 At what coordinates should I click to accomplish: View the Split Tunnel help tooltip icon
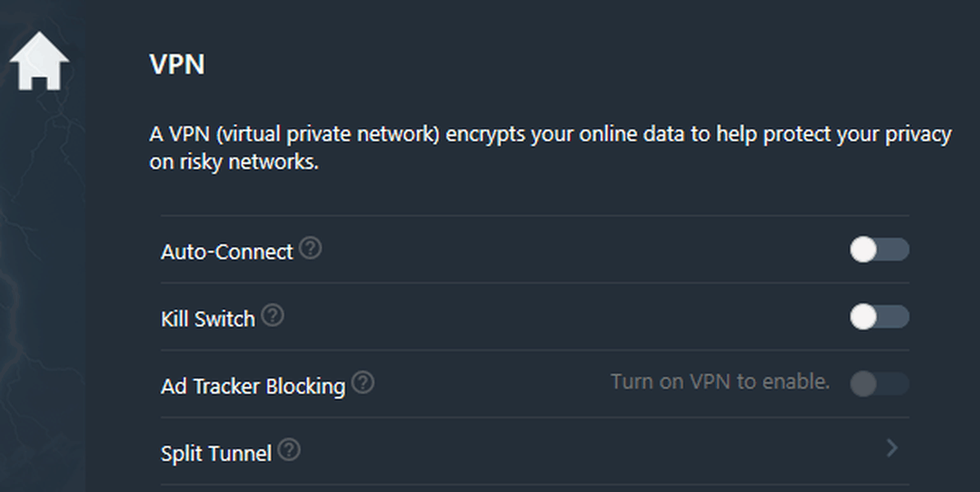tap(290, 450)
